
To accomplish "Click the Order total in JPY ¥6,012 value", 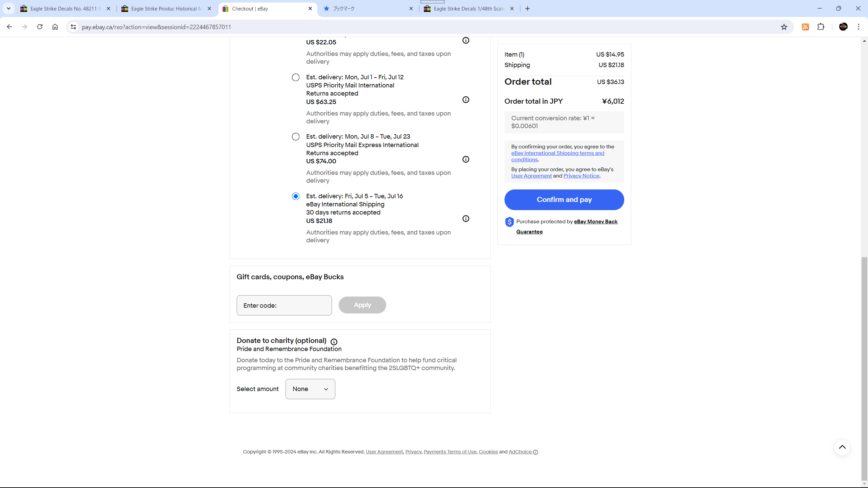I will point(613,101).
